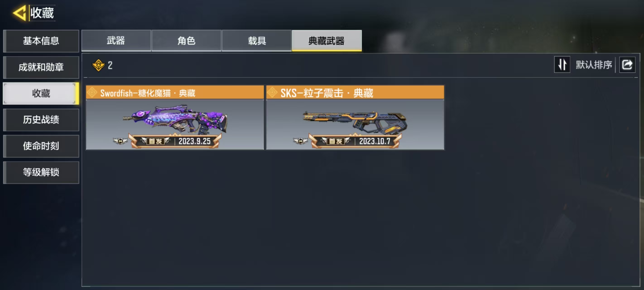644x290 pixels.
Task: Select the 典藏武器 tab
Action: point(327,41)
